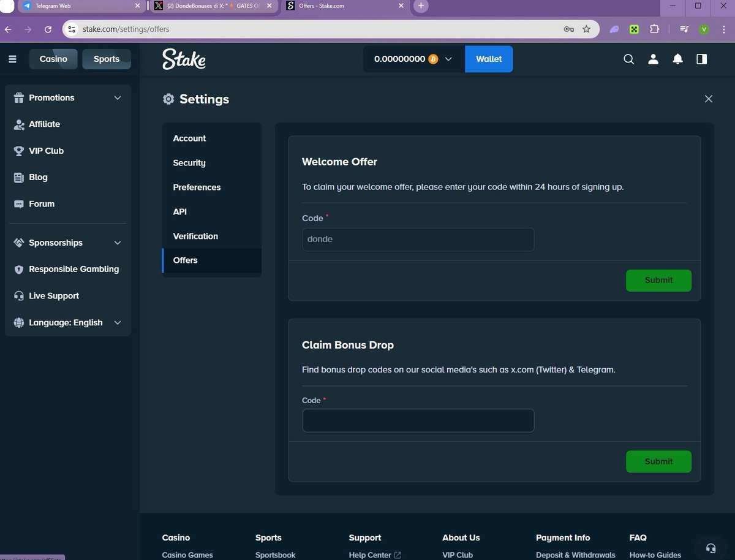Click the Live Support headset icon
The width and height of the screenshot is (735, 560).
point(18,296)
